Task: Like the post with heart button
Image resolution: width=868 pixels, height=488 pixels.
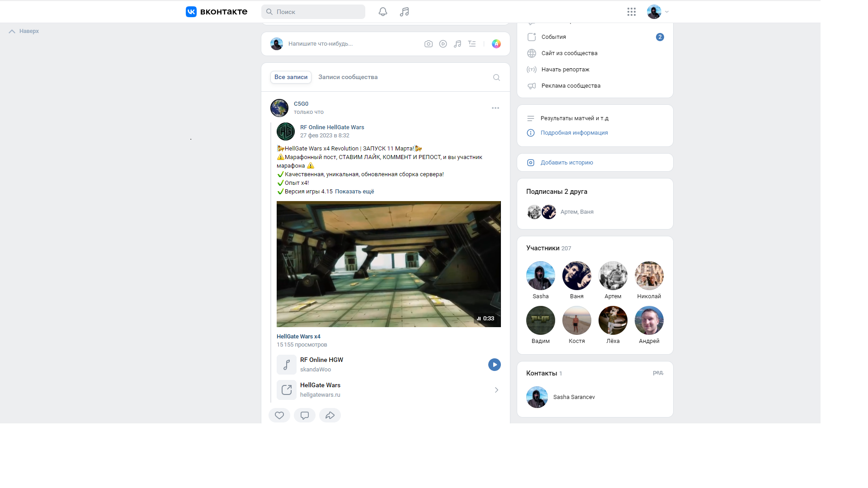Action: click(279, 415)
